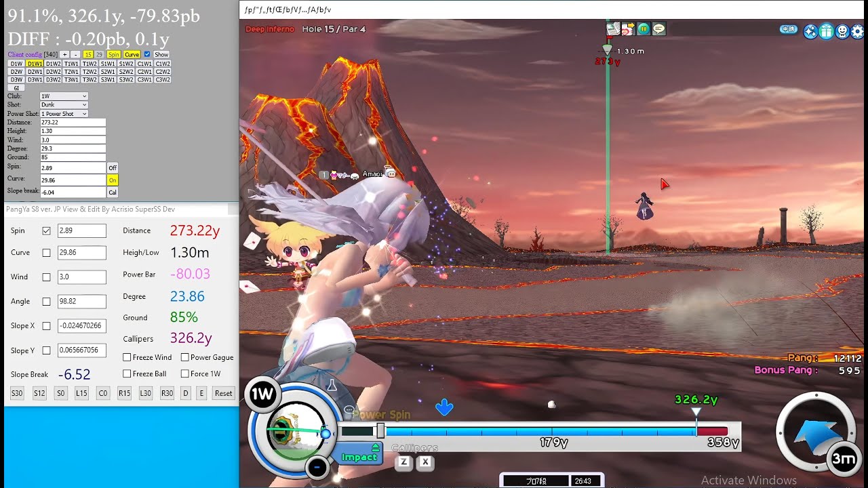Toggle the Spin checkbox in PangYa panel
The image size is (868, 488).
tap(46, 231)
